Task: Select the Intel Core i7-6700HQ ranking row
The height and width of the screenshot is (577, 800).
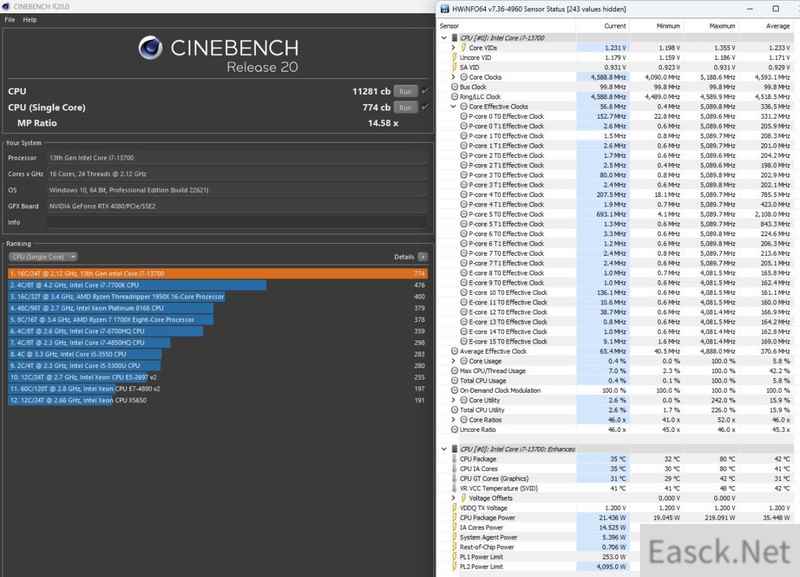Action: point(218,331)
